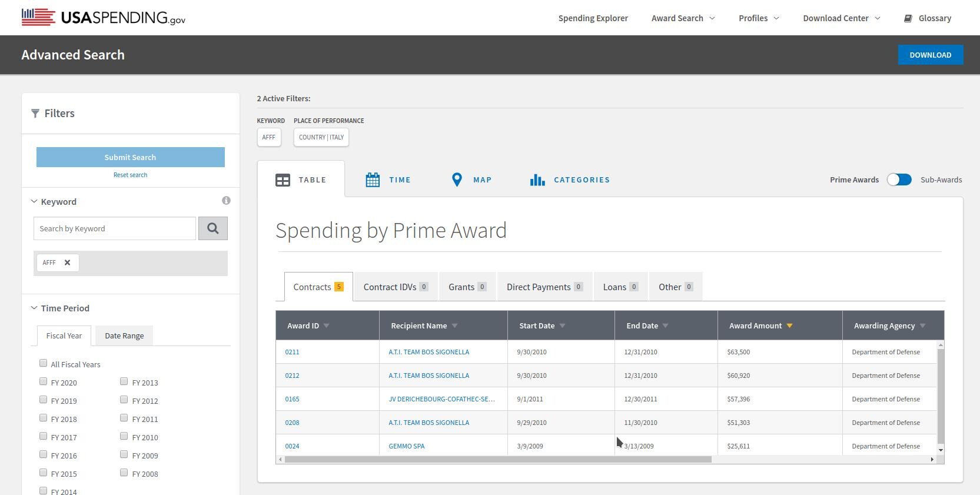Open Spending Explorer page
Image resolution: width=980 pixels, height=495 pixels.
[x=593, y=18]
